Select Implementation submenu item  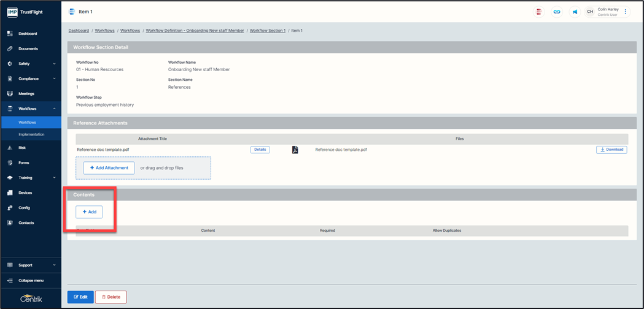(x=31, y=134)
